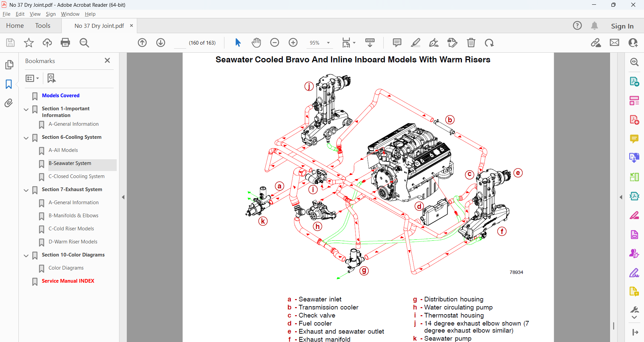Viewport: 644px width, 342px height.
Task: Print the document
Action: [65, 43]
